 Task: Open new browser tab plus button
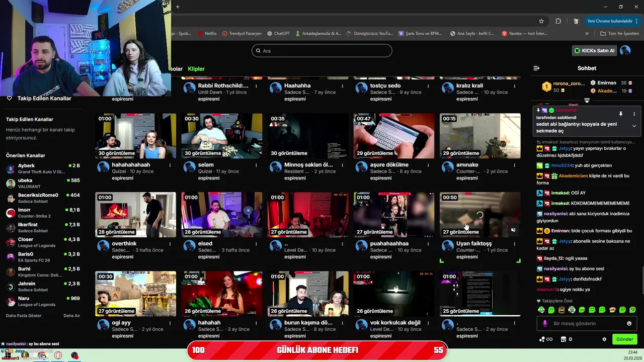click(x=178, y=7)
